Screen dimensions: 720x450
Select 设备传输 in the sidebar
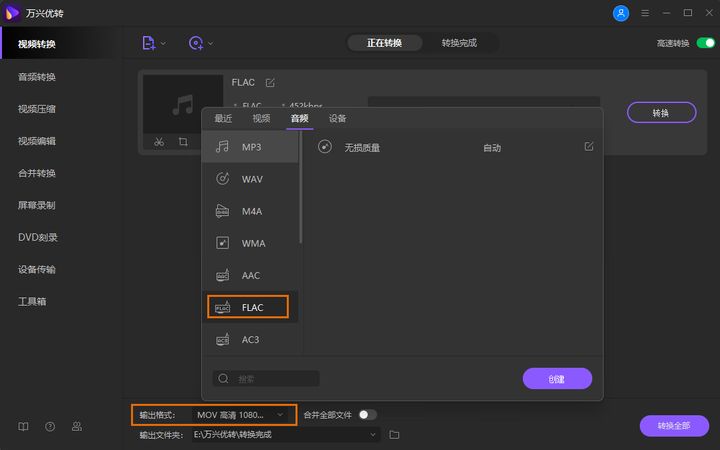[37, 270]
